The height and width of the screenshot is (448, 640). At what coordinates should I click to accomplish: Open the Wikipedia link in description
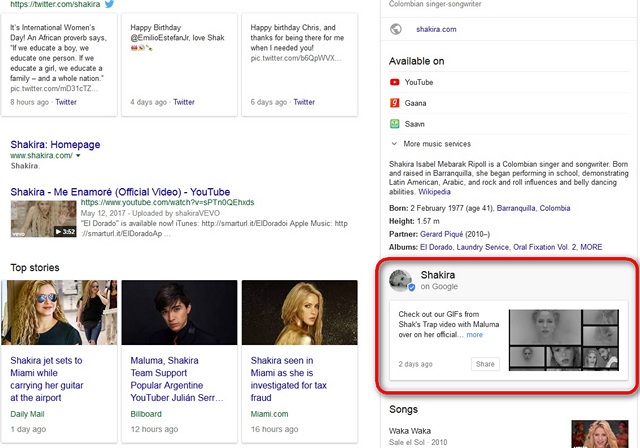point(434,192)
